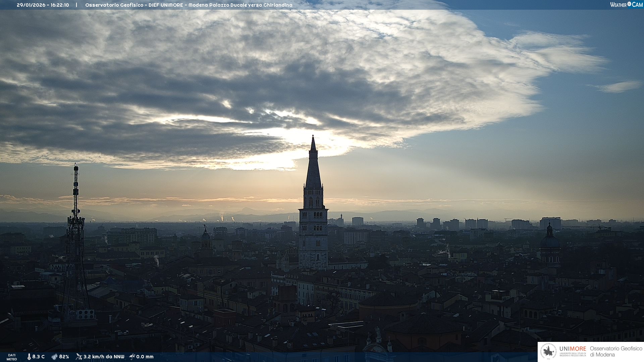Viewport: 644px width, 362px height.
Task: Click the WeatherCam camera lens icon
Action: 629,4
